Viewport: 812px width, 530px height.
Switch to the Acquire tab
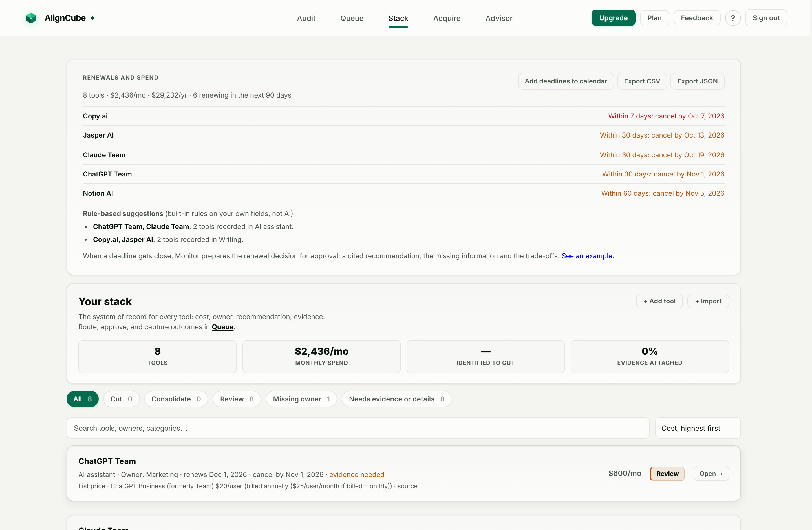coord(447,18)
